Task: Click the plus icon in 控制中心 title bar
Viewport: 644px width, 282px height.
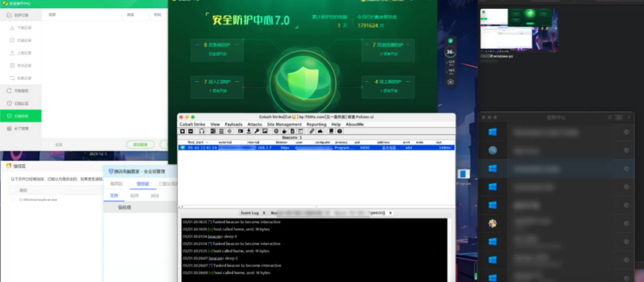Action: pos(629,117)
